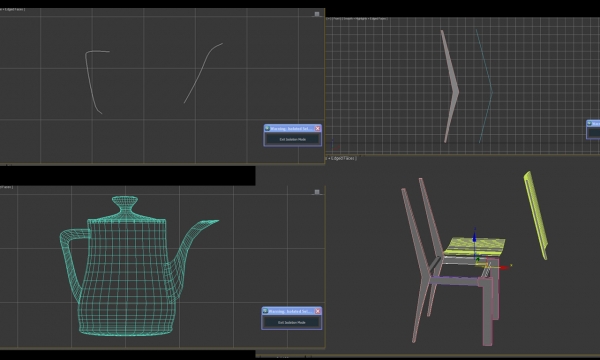Image resolution: width=600 pixels, height=360 pixels.
Task: Select the teapot lid knob wireframe
Action: 125,205
